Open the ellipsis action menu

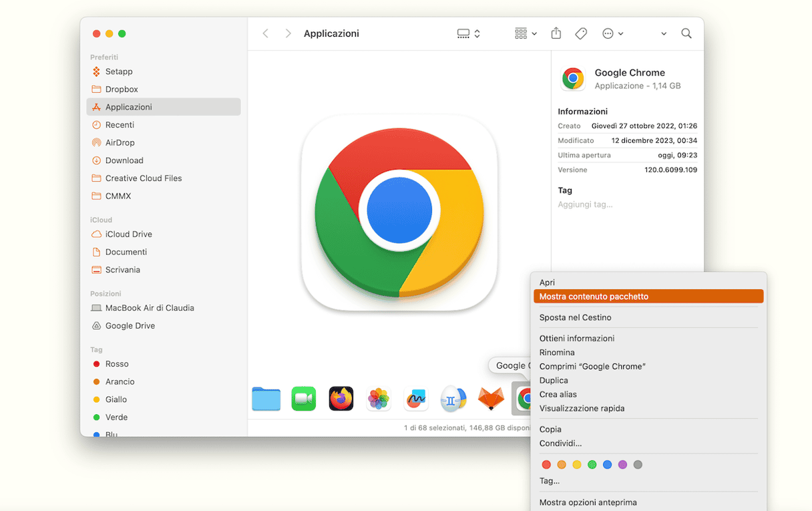(x=612, y=33)
